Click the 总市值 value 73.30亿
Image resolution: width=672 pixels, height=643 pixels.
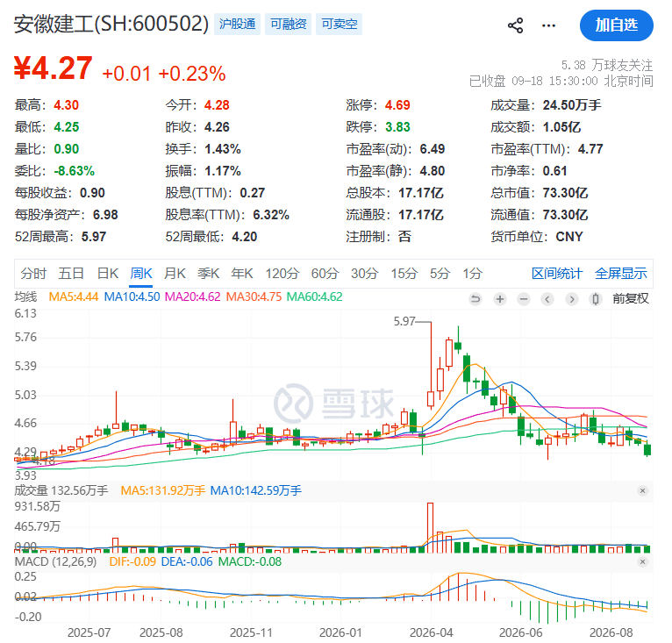point(565,193)
